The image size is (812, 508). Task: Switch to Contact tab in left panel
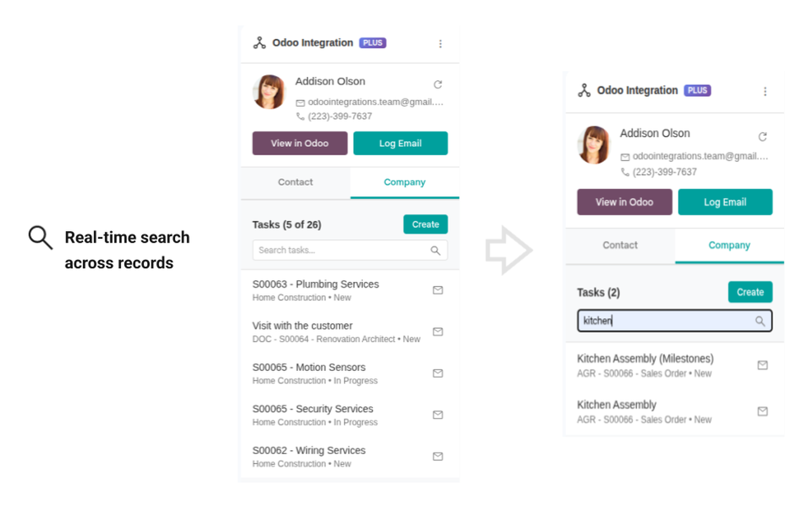click(296, 182)
